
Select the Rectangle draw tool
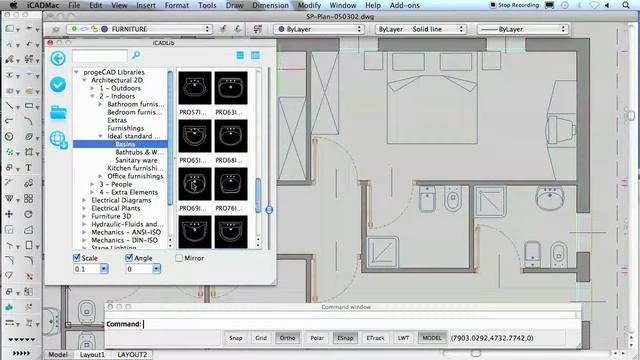click(29, 106)
